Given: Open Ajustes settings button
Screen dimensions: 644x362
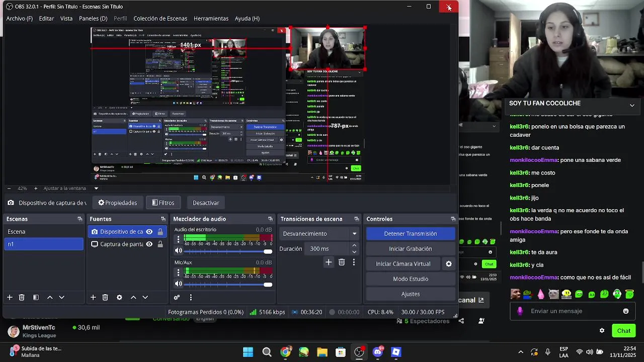Looking at the screenshot, I should (411, 294).
